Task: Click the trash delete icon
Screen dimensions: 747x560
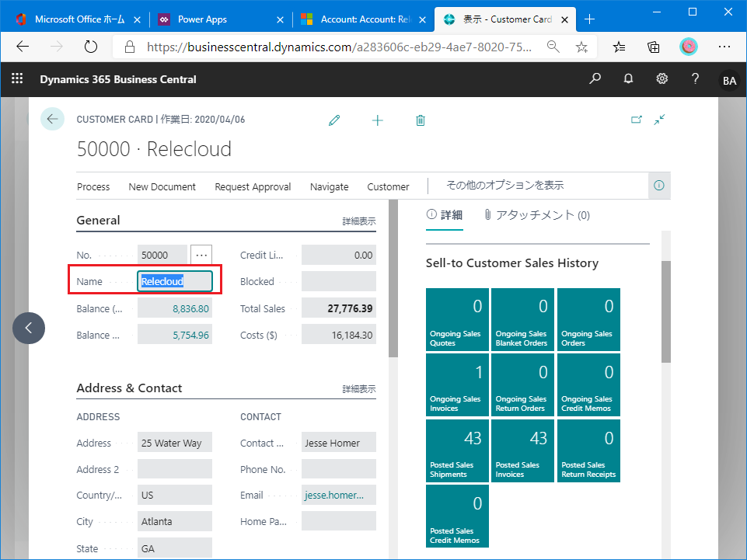Action: pos(421,120)
